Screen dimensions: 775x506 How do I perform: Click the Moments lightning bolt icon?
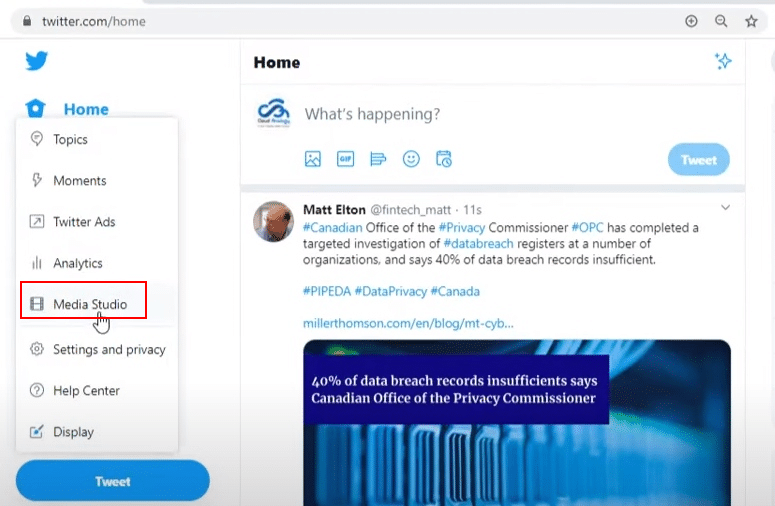click(37, 180)
